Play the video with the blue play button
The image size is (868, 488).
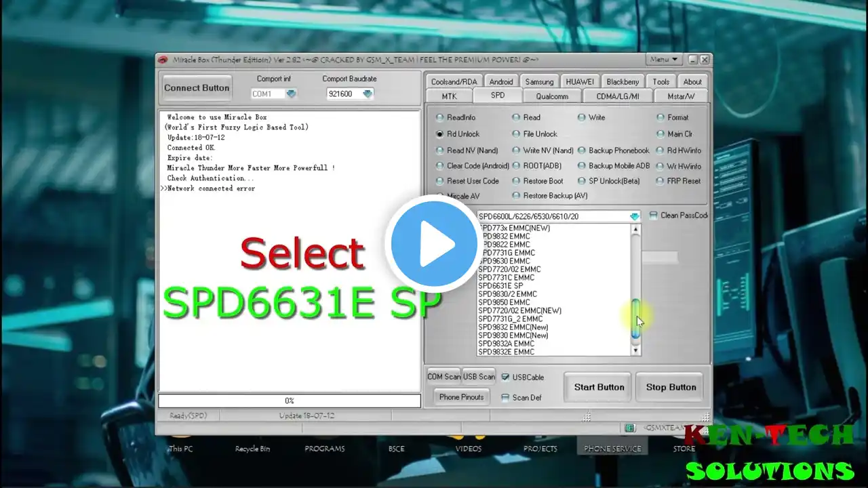pos(434,244)
